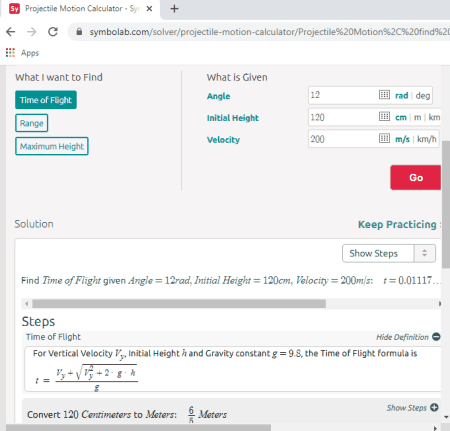Select Range to find

tap(31, 123)
